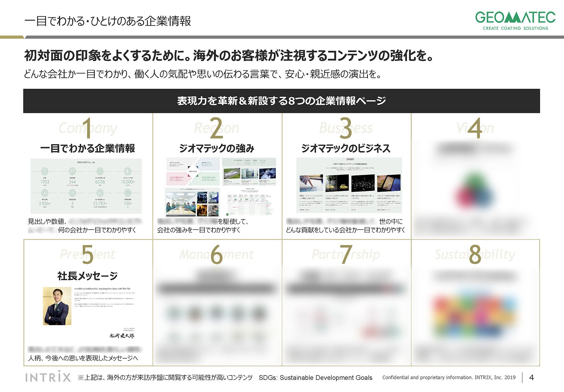564x392 pixels.
Task: Click the 63.06 sales figure
Action: tap(100, 182)
